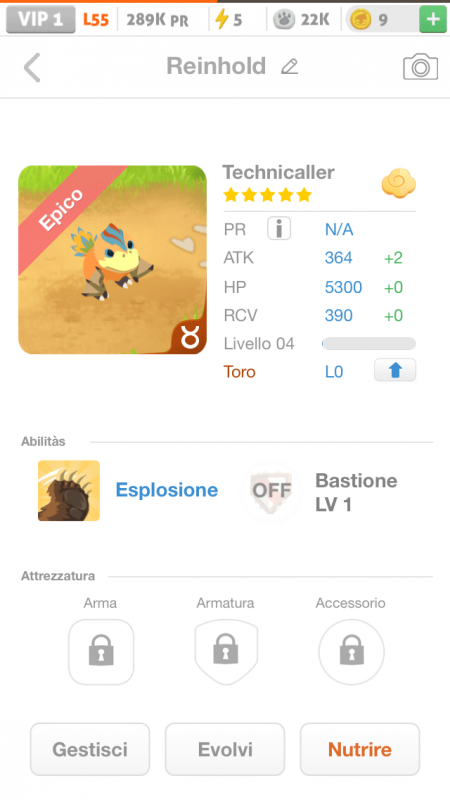Tap the Livello 04 progress bar
Screen dimensions: 450x800
[369, 343]
